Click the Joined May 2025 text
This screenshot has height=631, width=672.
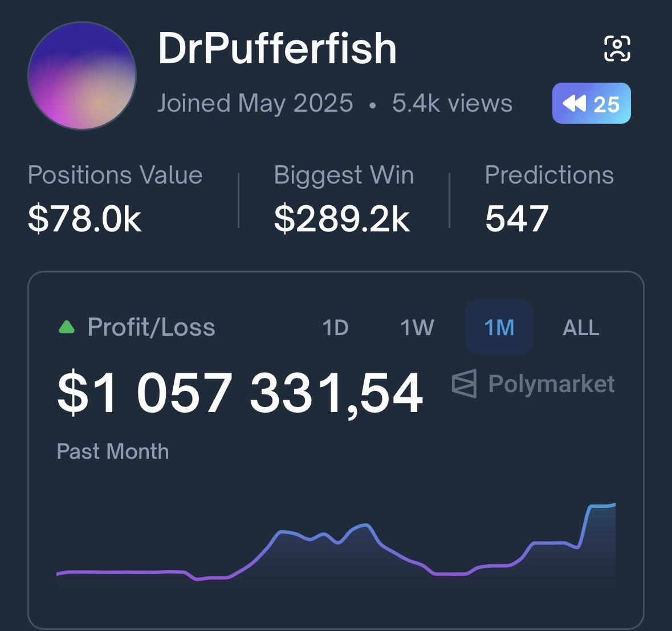tap(255, 103)
